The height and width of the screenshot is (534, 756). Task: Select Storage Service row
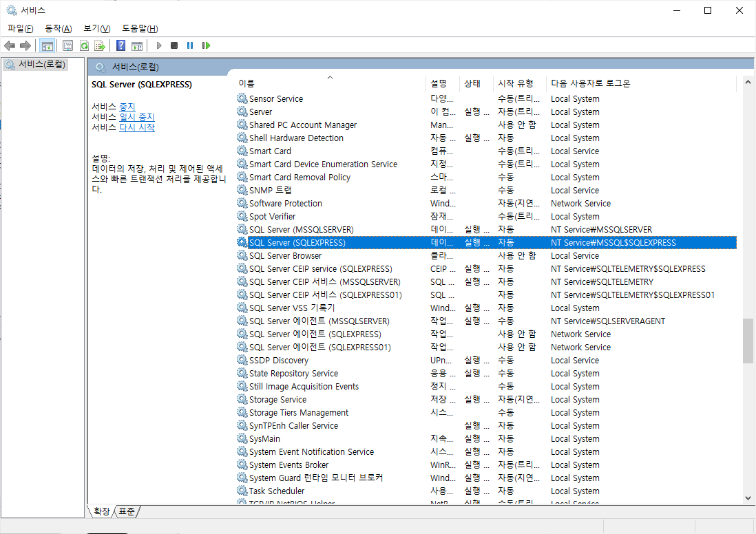point(487,399)
